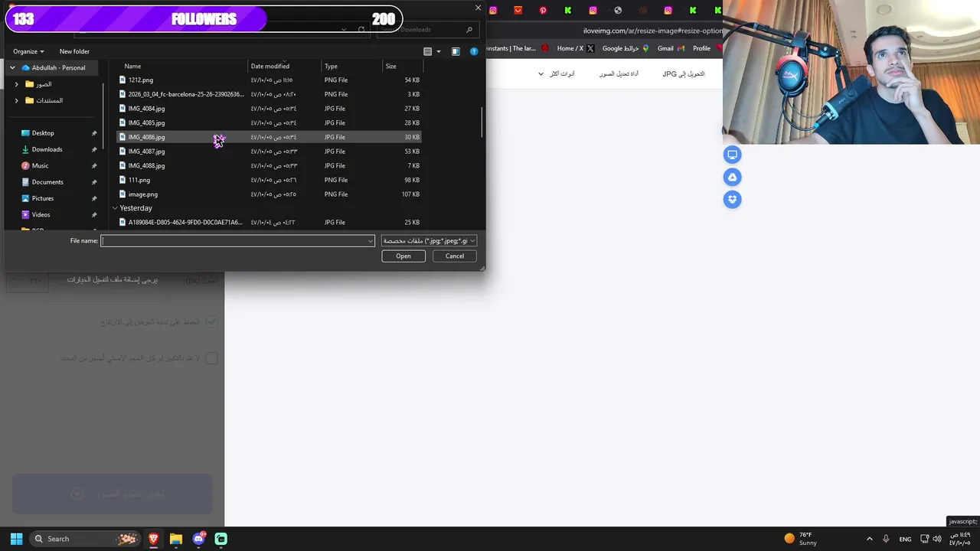
Task: Expand the المستندات folder node
Action: 17,100
